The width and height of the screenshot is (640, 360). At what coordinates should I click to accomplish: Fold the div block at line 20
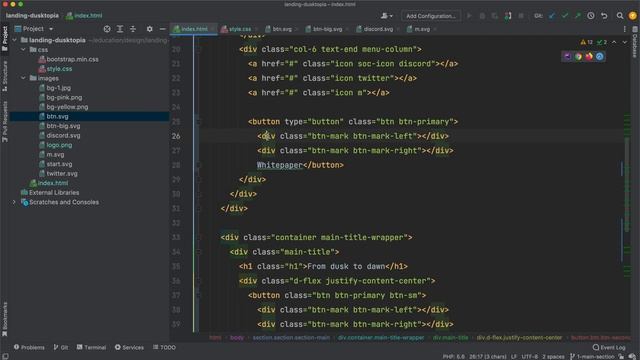pos(199,49)
